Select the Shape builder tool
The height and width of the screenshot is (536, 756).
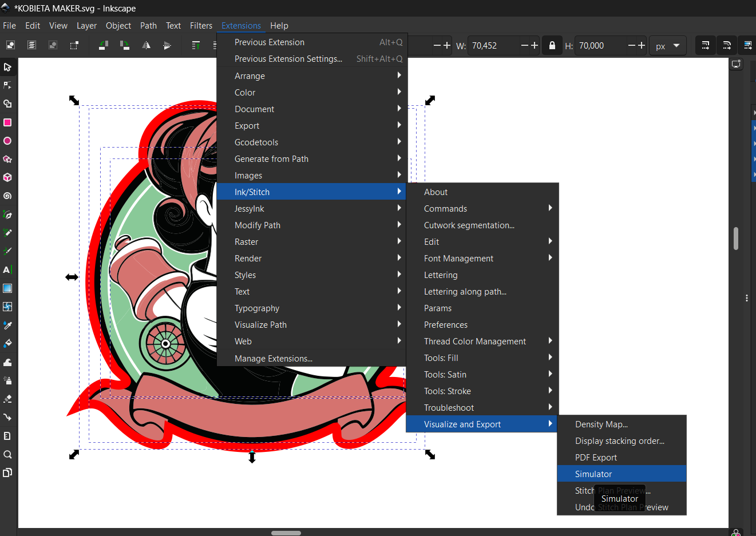(7, 104)
